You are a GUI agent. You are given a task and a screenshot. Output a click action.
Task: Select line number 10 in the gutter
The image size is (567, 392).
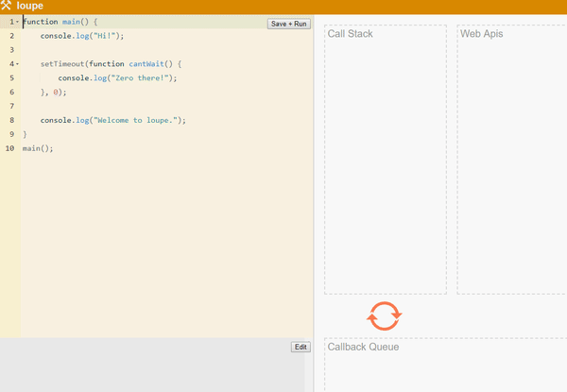(x=10, y=148)
